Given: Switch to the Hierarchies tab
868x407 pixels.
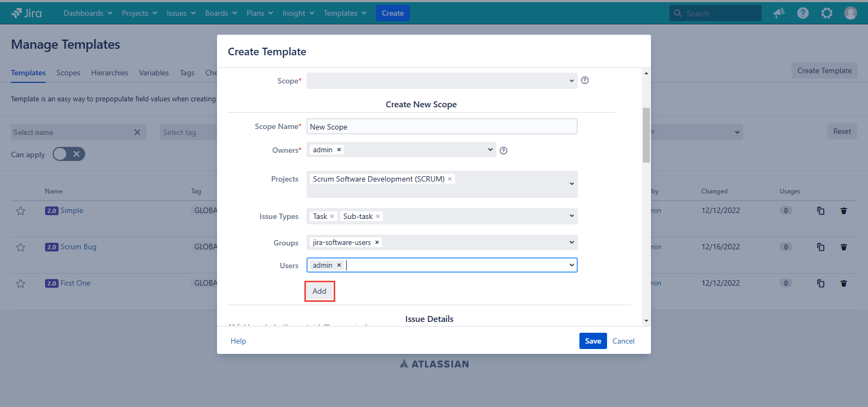Looking at the screenshot, I should pyautogui.click(x=110, y=73).
